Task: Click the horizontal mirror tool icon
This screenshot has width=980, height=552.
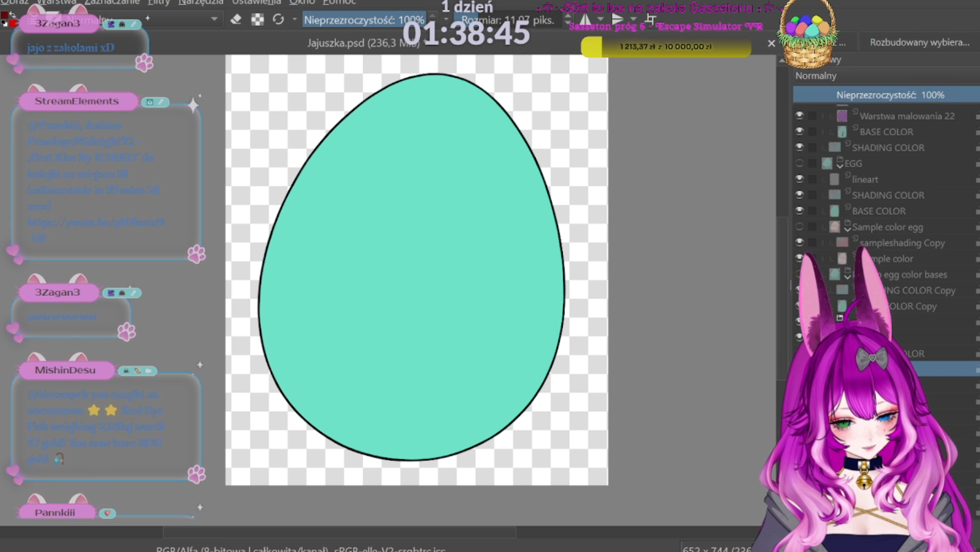Action: (x=585, y=20)
